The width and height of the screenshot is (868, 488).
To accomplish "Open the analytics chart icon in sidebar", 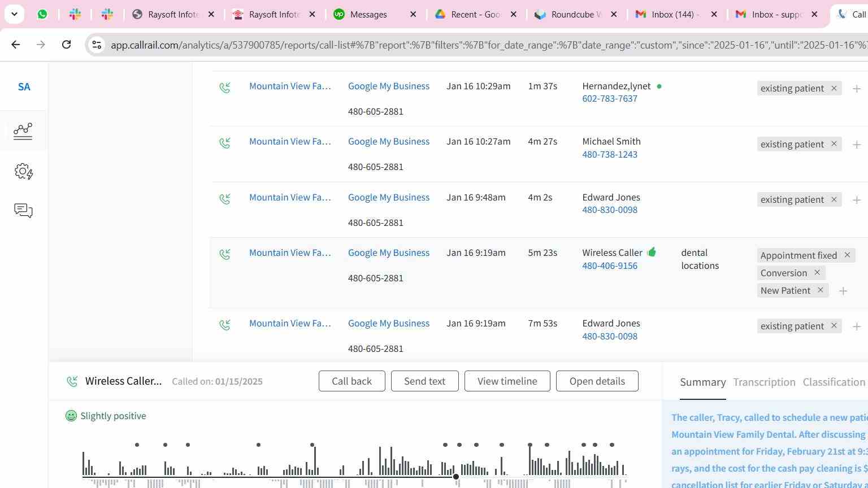I will coord(23,131).
